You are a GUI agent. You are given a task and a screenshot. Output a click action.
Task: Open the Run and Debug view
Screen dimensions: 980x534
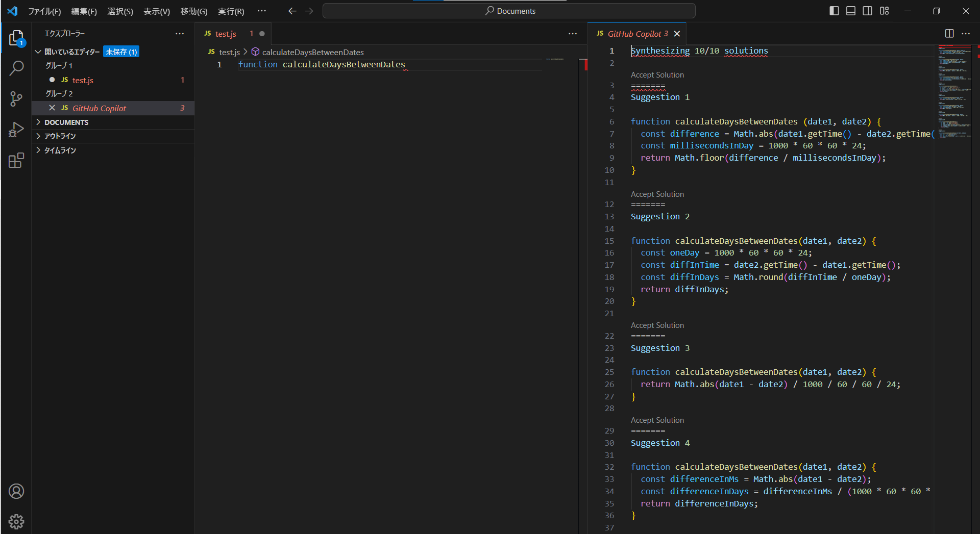pos(16,130)
